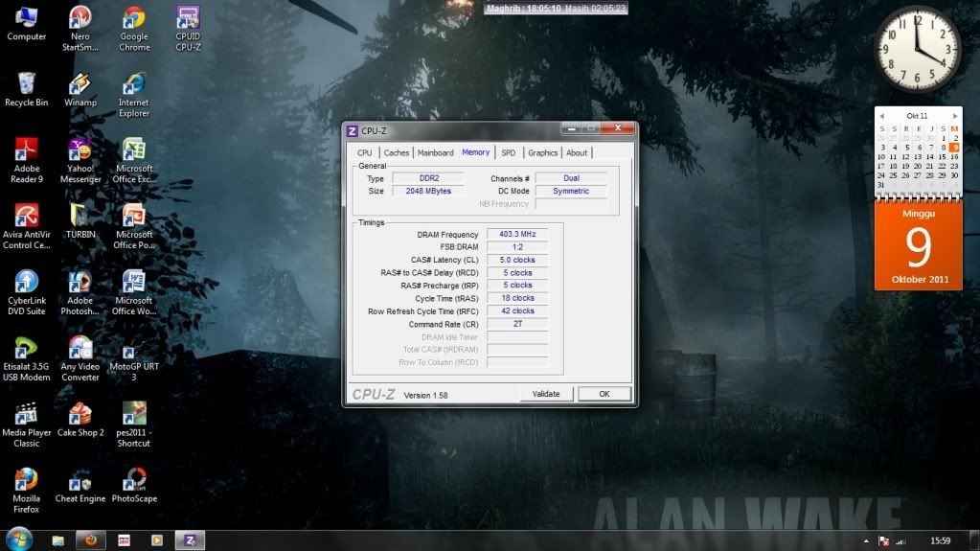Open Cheat Engine desktop shortcut
Viewport: 980px width, 551px height.
click(80, 486)
